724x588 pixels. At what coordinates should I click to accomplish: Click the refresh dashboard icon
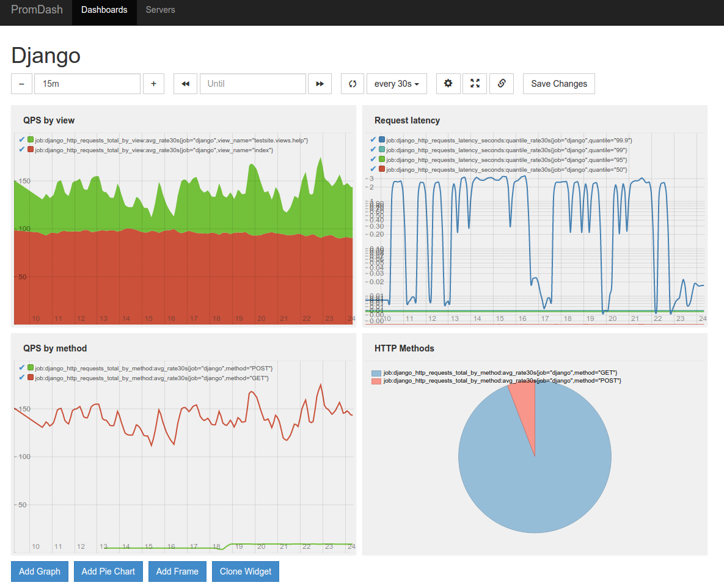[x=353, y=84]
